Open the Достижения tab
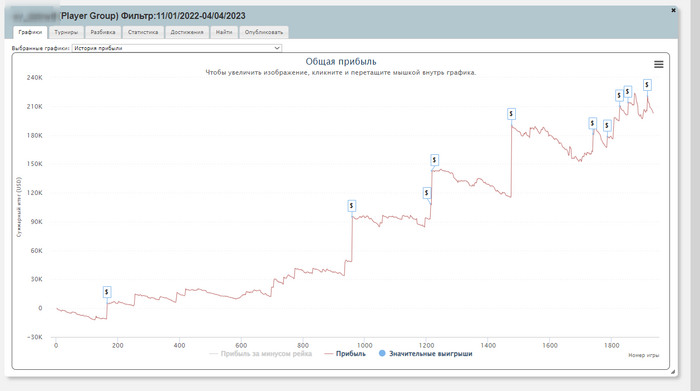This screenshot has height=391, width=700. [x=187, y=32]
